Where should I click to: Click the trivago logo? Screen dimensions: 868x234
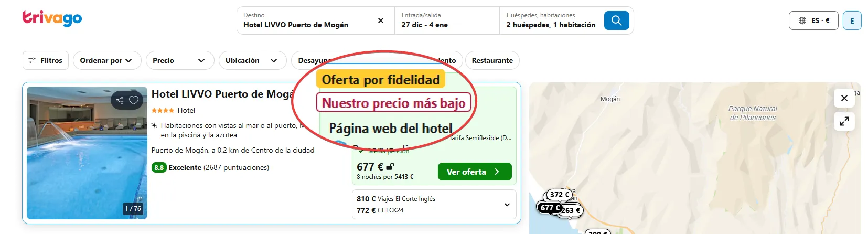[x=52, y=19]
